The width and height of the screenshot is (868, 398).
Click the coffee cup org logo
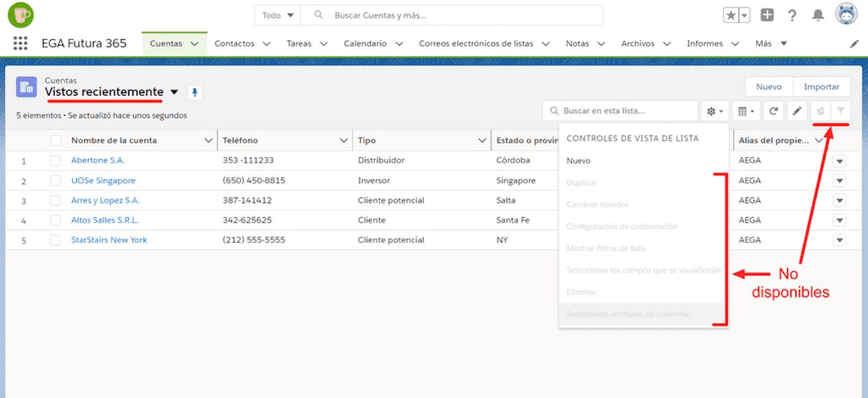coord(21,15)
